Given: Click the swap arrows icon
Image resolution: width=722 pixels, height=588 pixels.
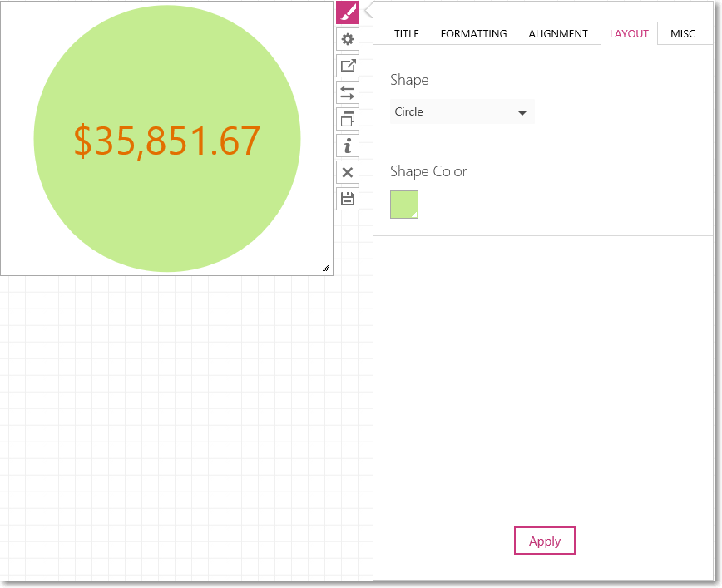Looking at the screenshot, I should click(x=348, y=92).
